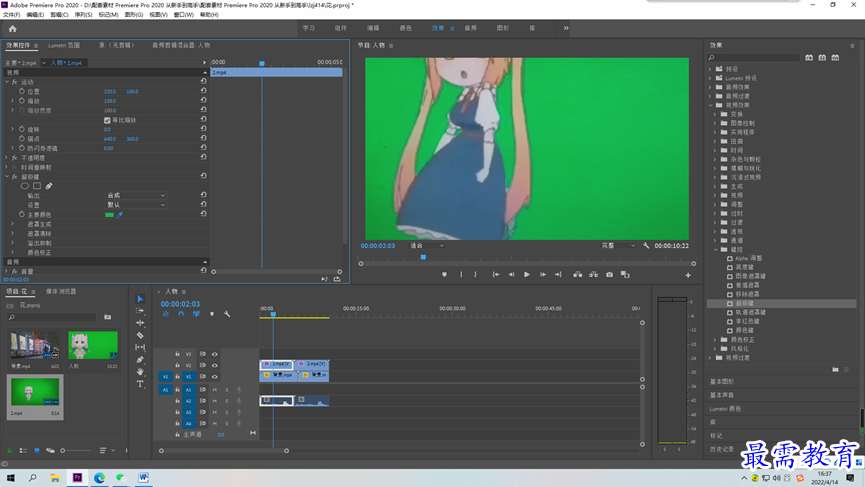Play the program monitor

[527, 275]
